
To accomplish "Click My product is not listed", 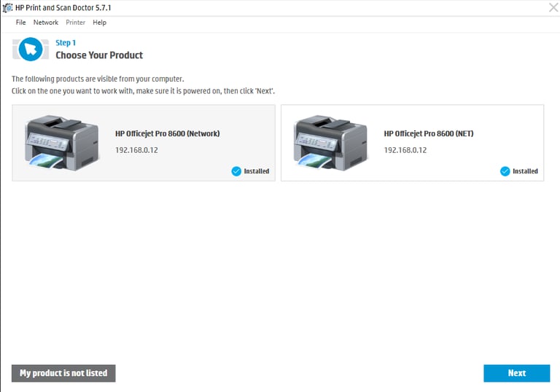I will (63, 373).
